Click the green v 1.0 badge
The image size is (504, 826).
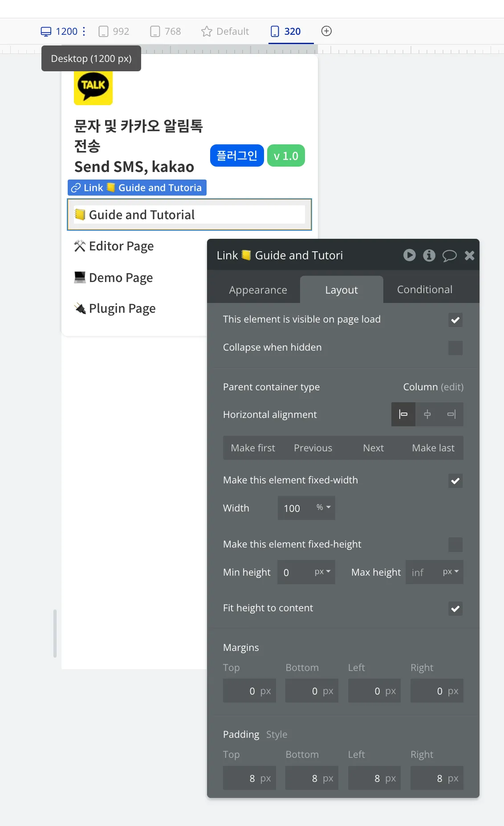(x=286, y=155)
